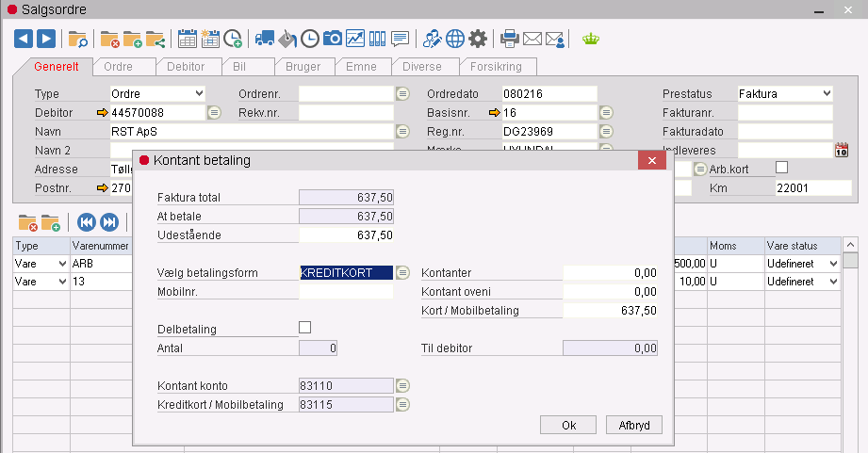Click the binders archive icon
868x453 pixels.
378,39
